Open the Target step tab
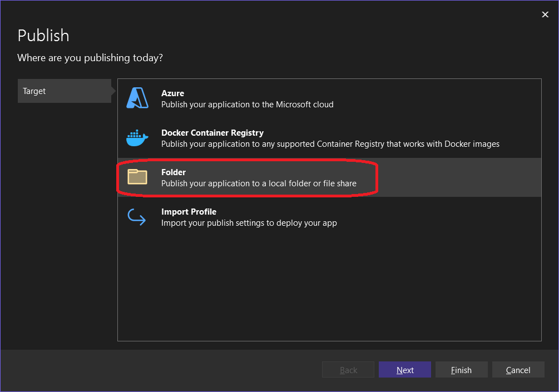The image size is (559, 392). coord(64,91)
